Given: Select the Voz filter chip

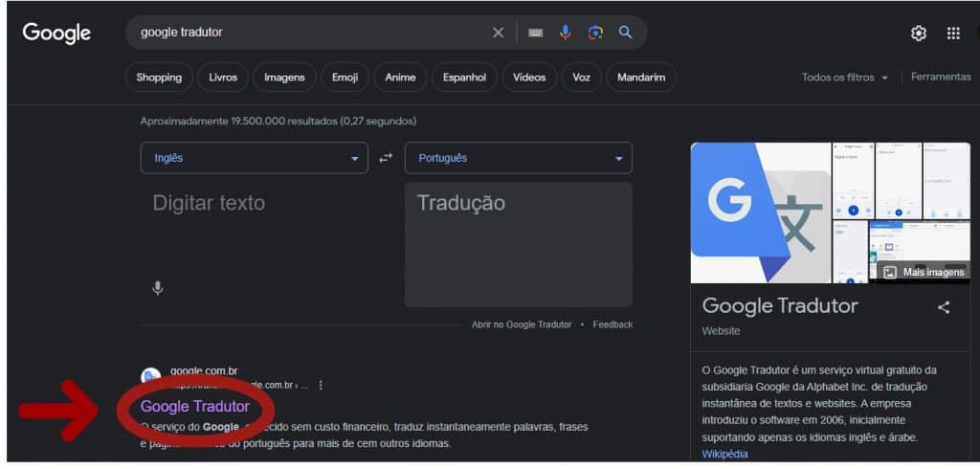Looking at the screenshot, I should [x=581, y=78].
